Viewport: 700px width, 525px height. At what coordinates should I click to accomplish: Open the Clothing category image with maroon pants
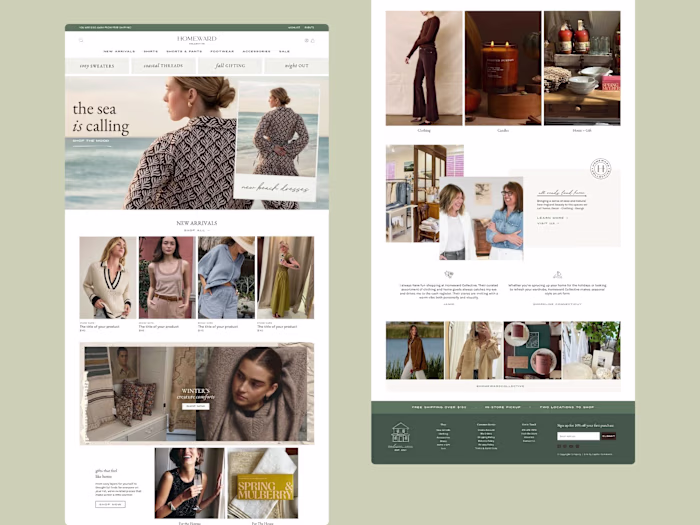(x=424, y=68)
